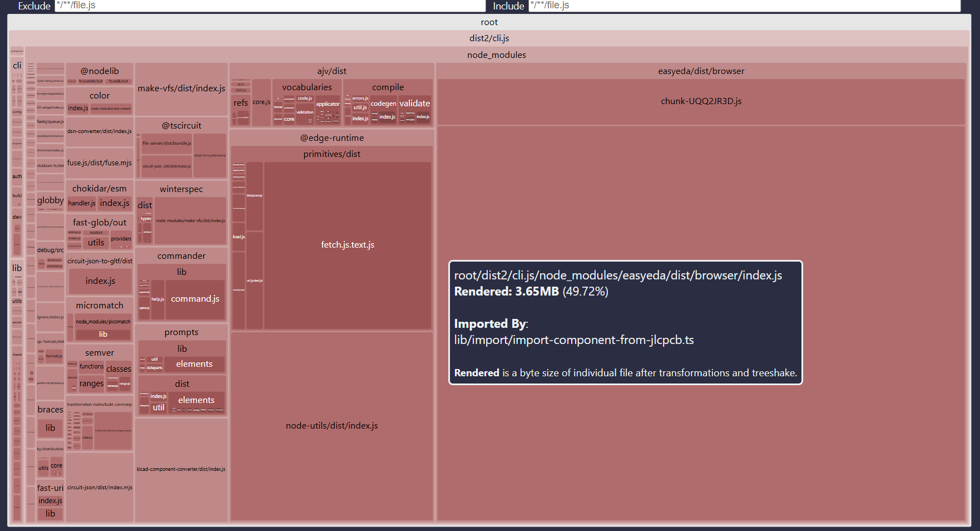Click the kicad-component-converter/dist/index.js block
This screenshot has height=531, width=980.
[181, 469]
